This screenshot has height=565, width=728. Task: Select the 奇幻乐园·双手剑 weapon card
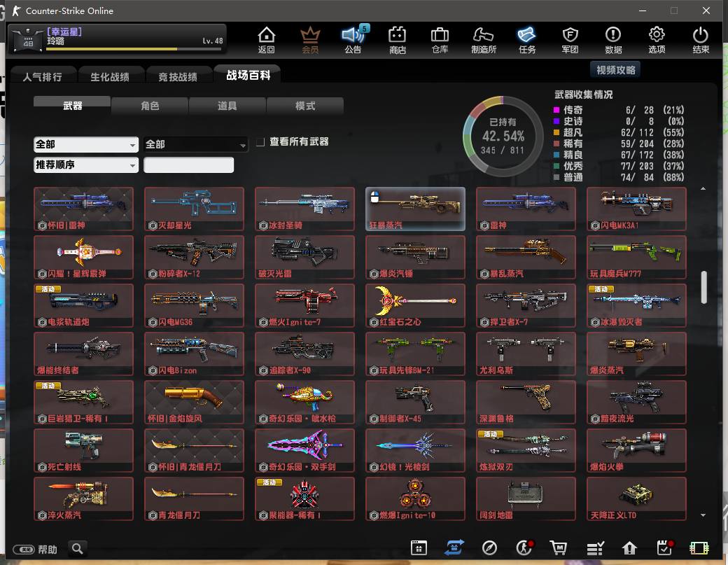(x=304, y=450)
